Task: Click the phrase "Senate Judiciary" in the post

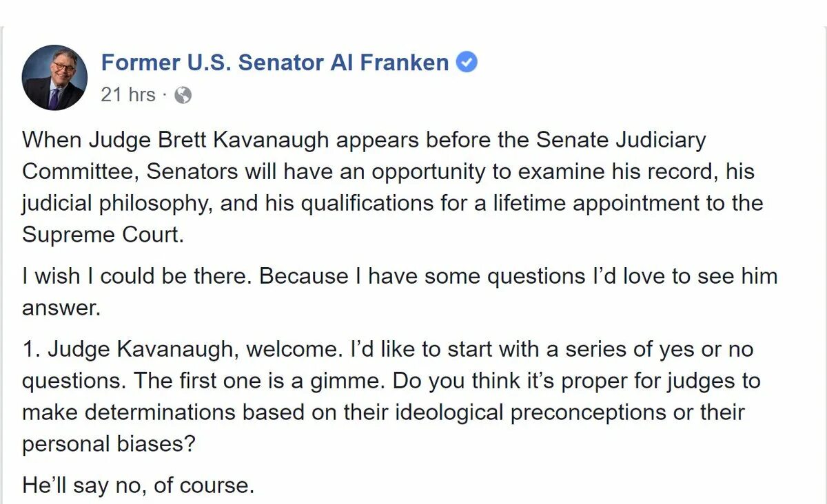Action: [x=621, y=140]
